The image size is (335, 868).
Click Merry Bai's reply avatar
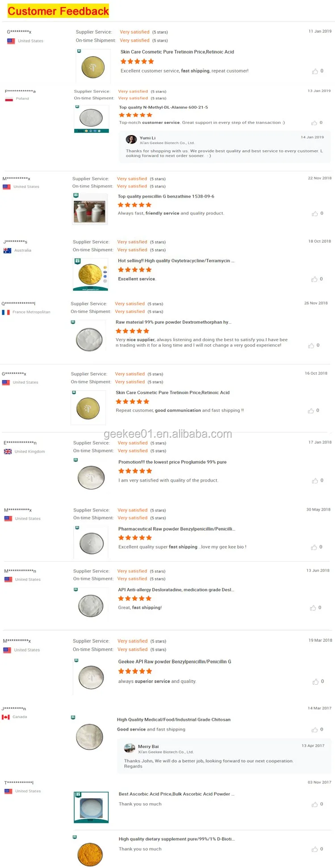coord(130,748)
